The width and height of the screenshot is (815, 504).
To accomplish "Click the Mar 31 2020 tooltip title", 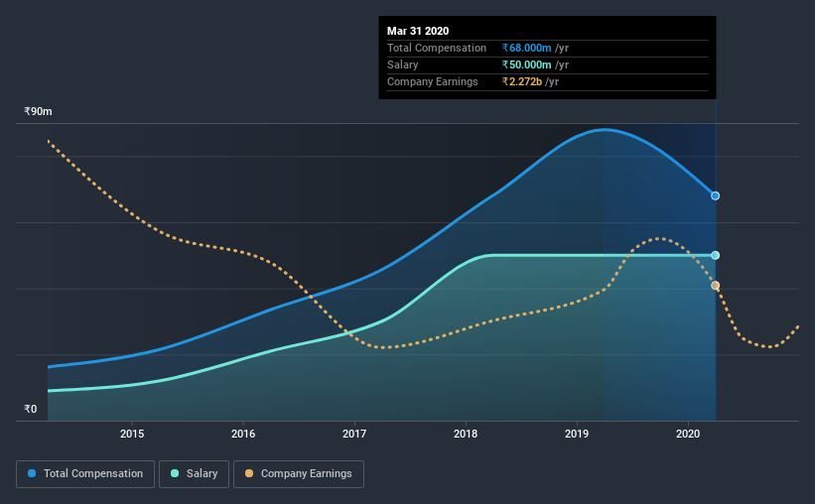I will tap(418, 31).
